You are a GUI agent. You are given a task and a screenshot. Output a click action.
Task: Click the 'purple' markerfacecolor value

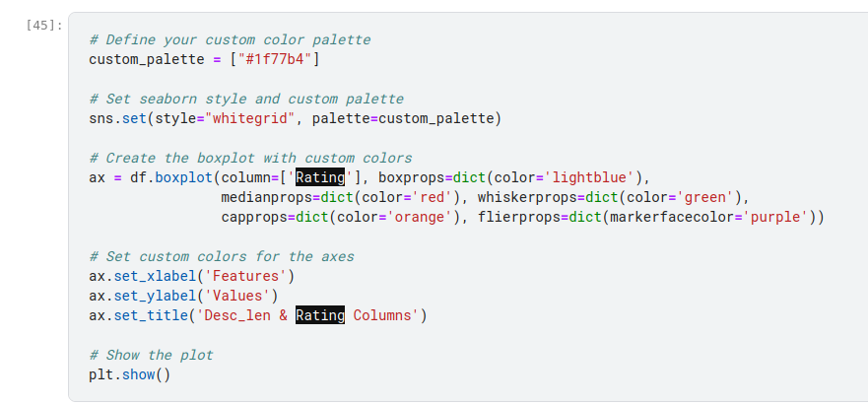[x=778, y=217]
